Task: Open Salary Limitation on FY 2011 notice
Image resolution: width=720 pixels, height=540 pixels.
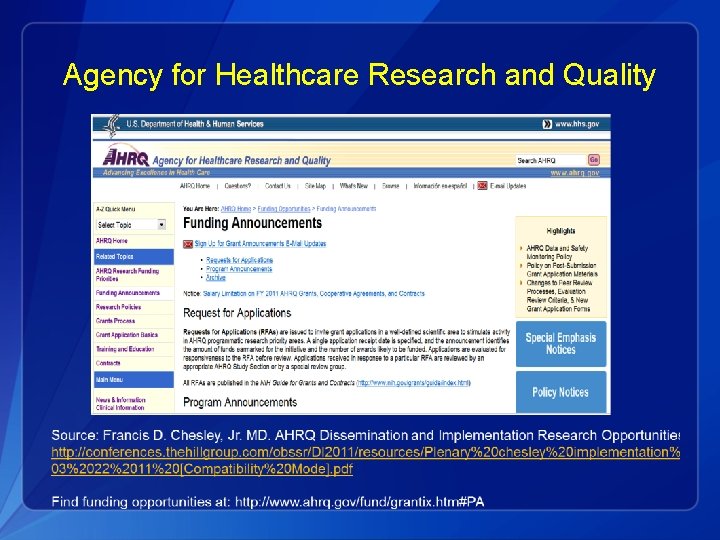Action: pos(314,293)
